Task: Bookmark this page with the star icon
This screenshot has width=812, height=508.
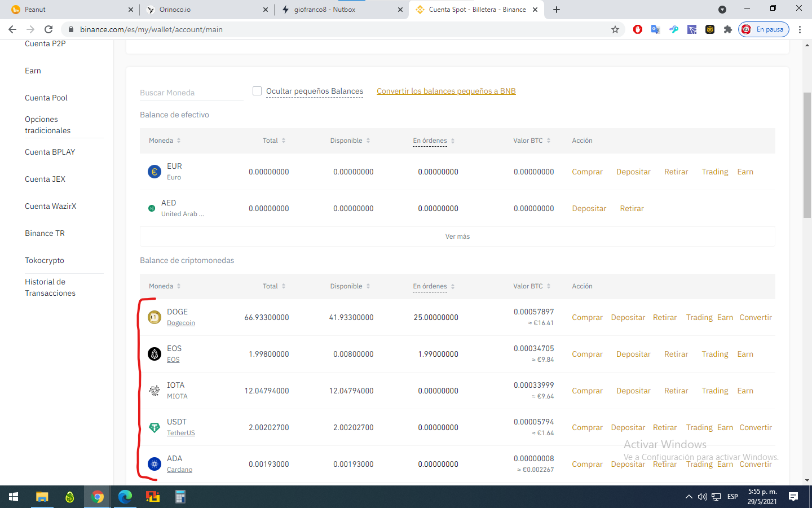Action: tap(615, 29)
